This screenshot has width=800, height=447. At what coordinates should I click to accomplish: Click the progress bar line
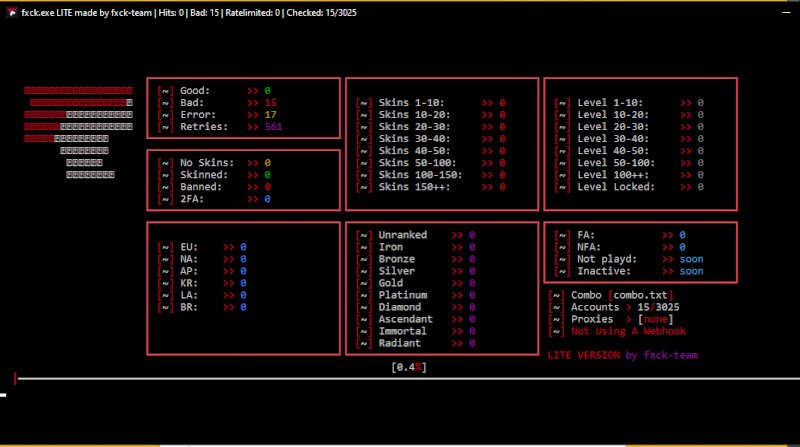(x=400, y=379)
